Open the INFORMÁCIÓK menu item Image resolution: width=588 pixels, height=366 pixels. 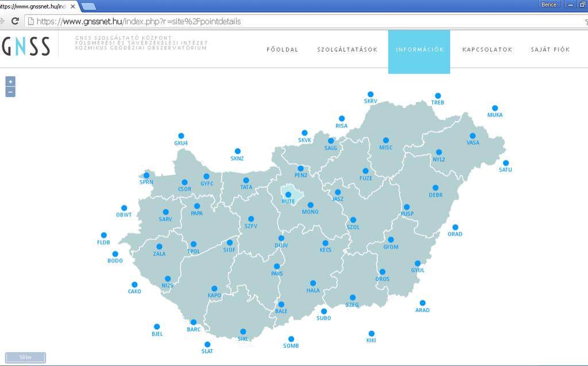[x=419, y=52]
